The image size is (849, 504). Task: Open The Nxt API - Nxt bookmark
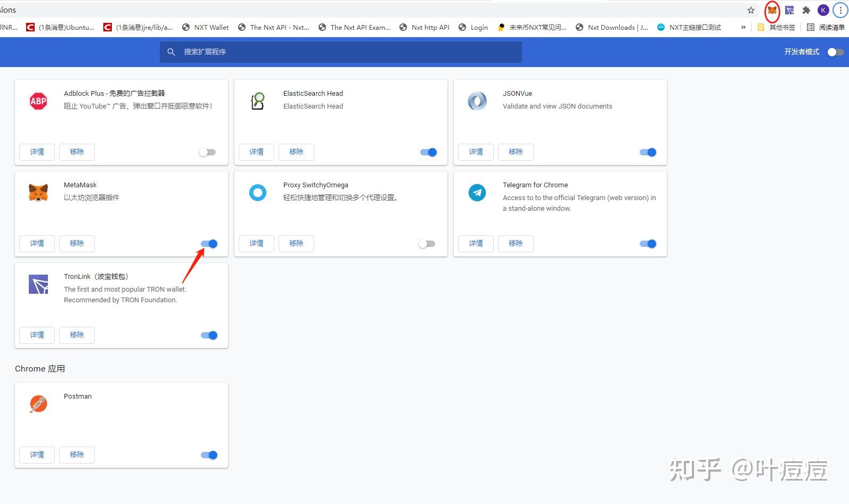click(x=274, y=27)
